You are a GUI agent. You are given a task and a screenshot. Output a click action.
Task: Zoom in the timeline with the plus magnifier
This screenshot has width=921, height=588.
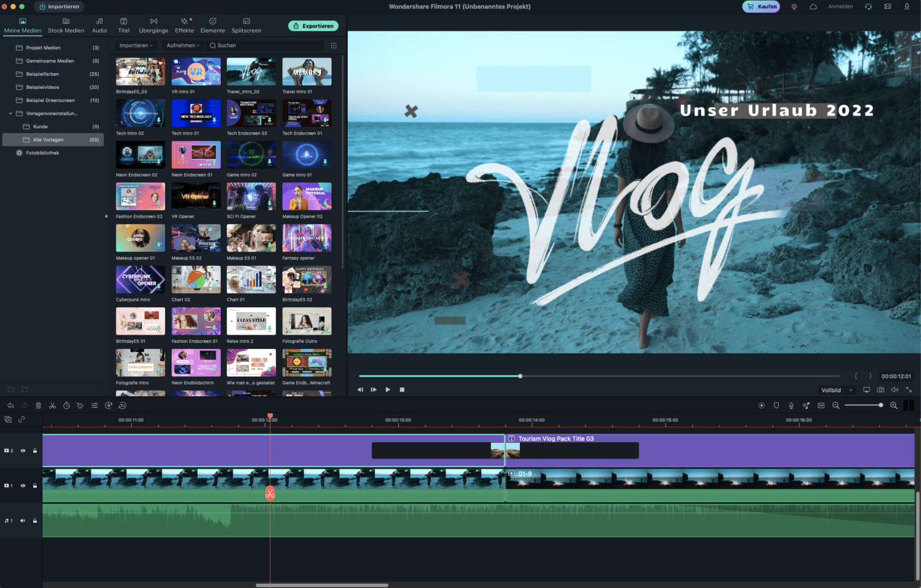tap(893, 405)
